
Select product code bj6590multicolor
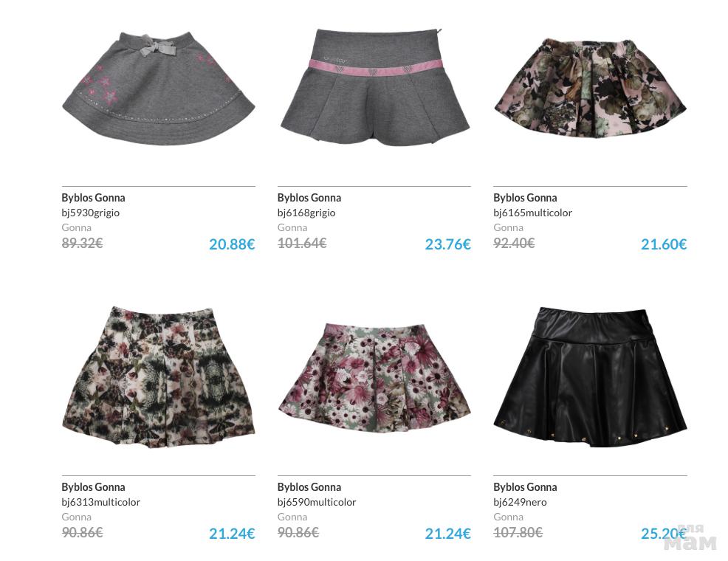click(317, 502)
